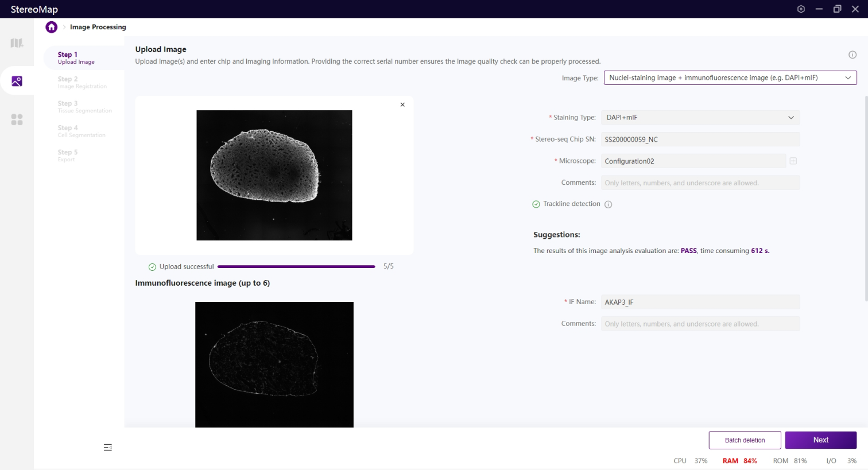Add a microscope configuration with plus icon
The image size is (868, 470).
(793, 161)
